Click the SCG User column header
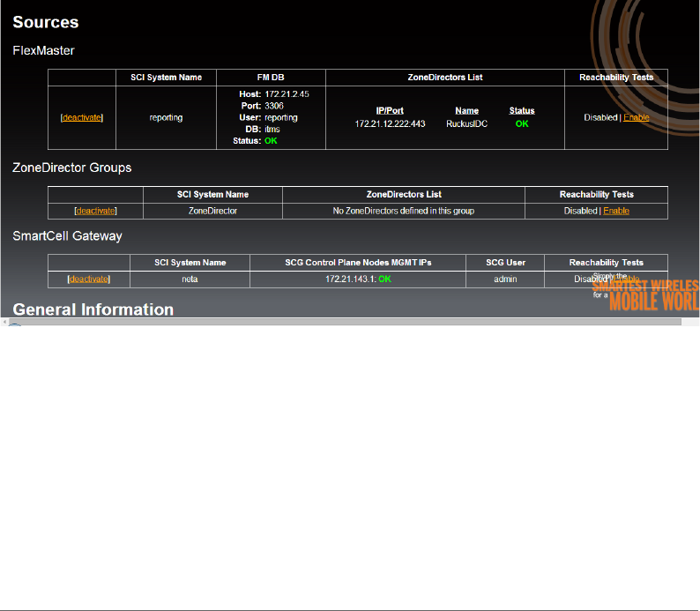The width and height of the screenshot is (700, 611). click(505, 263)
